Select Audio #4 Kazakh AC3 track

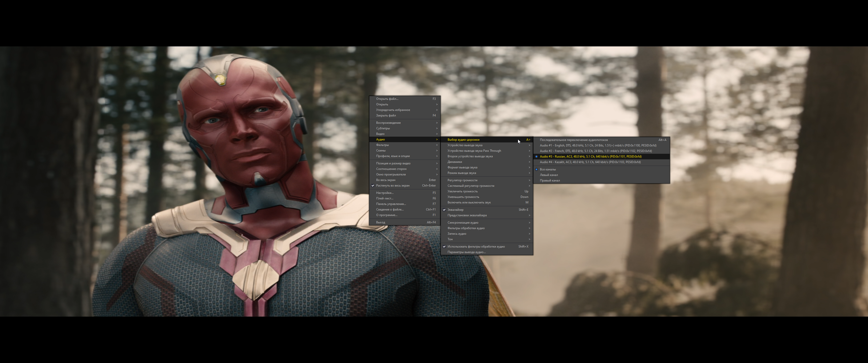[x=602, y=162]
